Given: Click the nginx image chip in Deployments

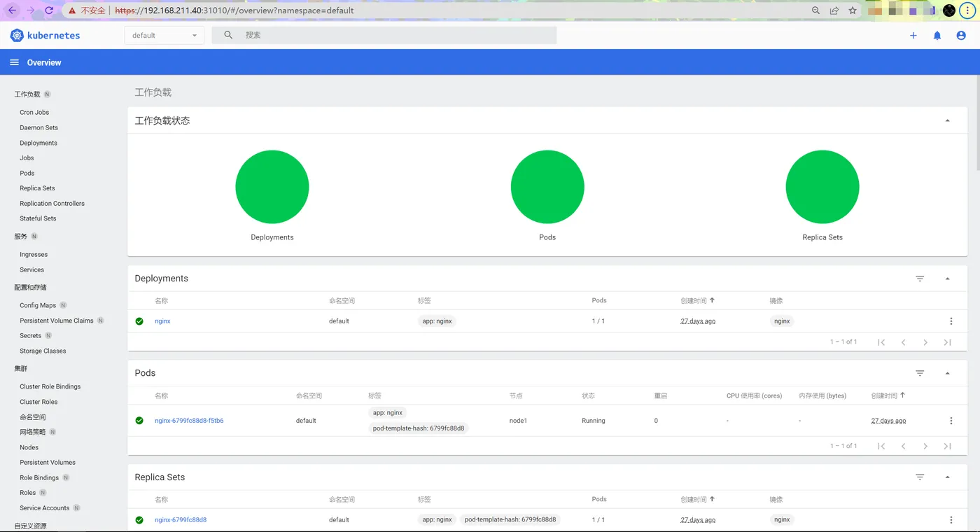Looking at the screenshot, I should click(x=782, y=321).
